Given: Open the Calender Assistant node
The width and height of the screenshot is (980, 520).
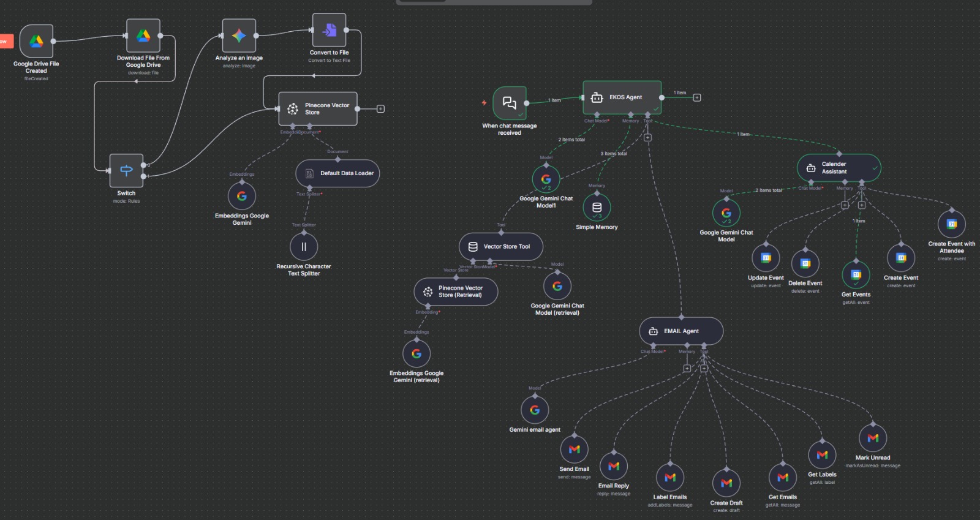Looking at the screenshot, I should [x=839, y=168].
